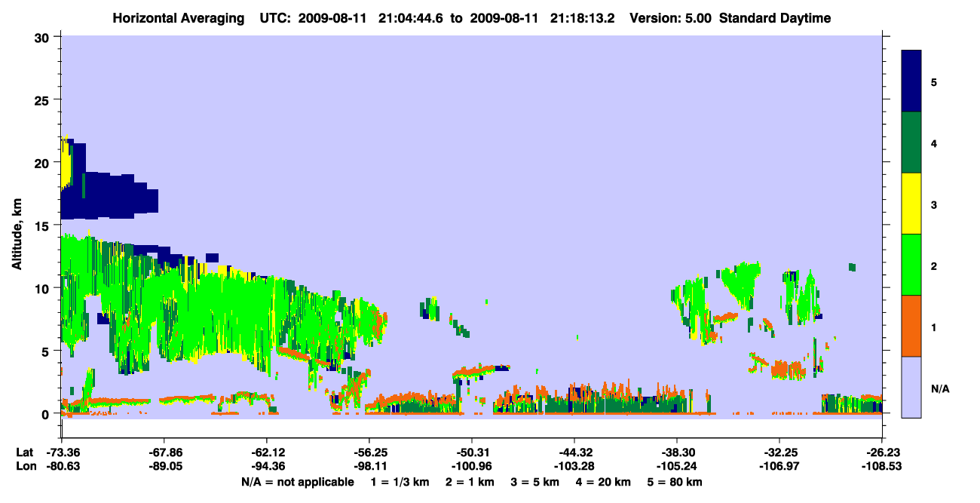Click the latitude value -56.25
This screenshot has height=503, width=980.
(x=369, y=452)
